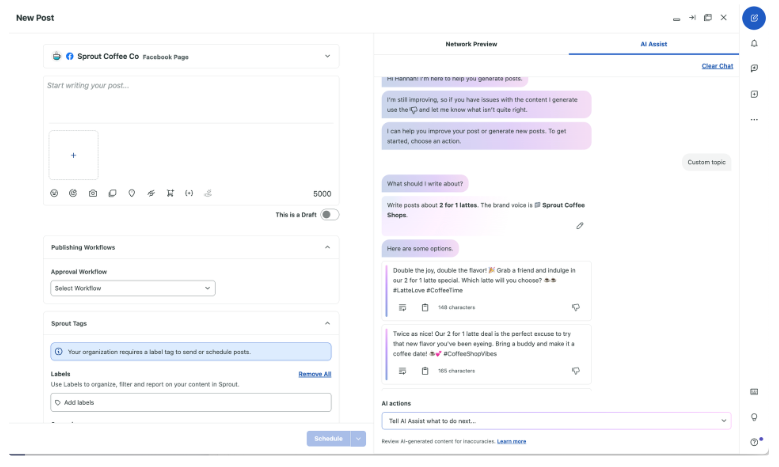Dock the compose window with arrow-to-bar icon

click(x=692, y=18)
